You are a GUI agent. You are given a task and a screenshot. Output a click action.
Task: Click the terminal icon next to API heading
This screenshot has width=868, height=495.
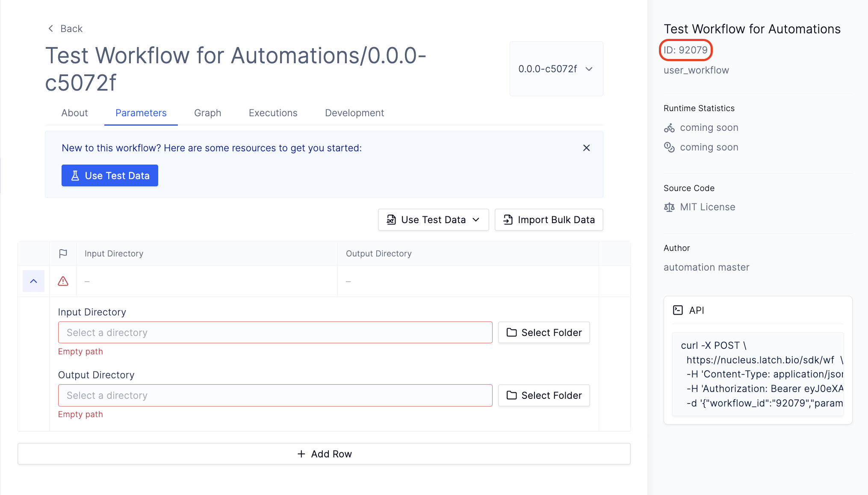click(678, 310)
